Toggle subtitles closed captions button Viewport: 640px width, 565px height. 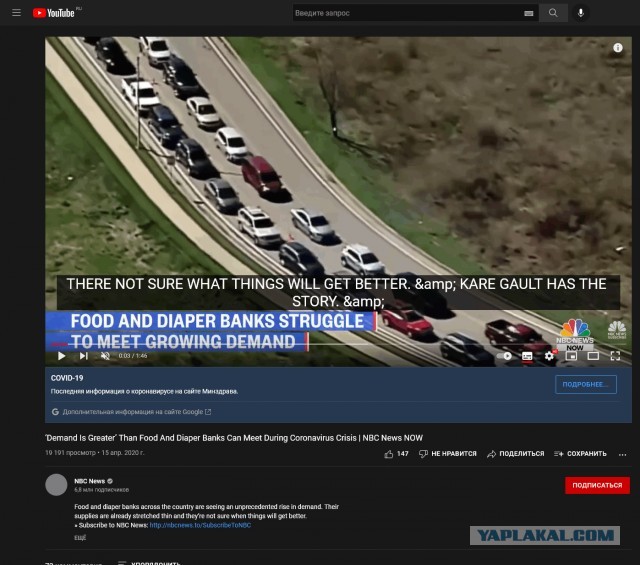(527, 356)
